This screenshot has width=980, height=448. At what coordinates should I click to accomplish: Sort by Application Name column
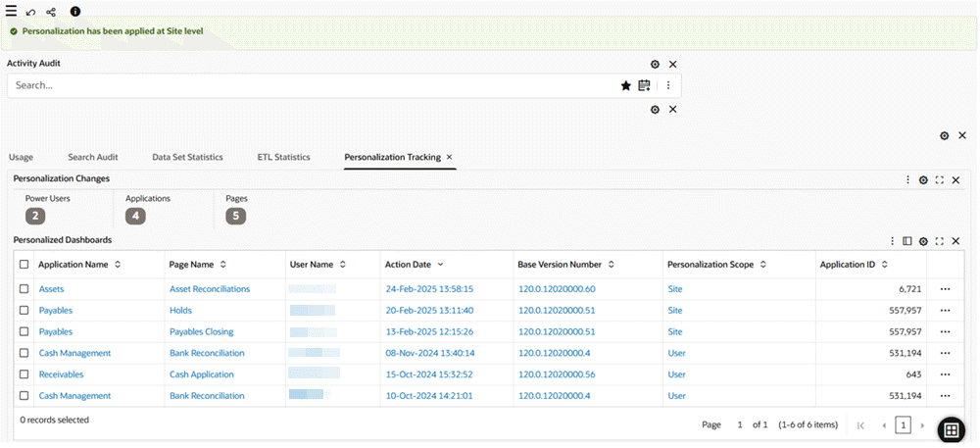pos(118,265)
